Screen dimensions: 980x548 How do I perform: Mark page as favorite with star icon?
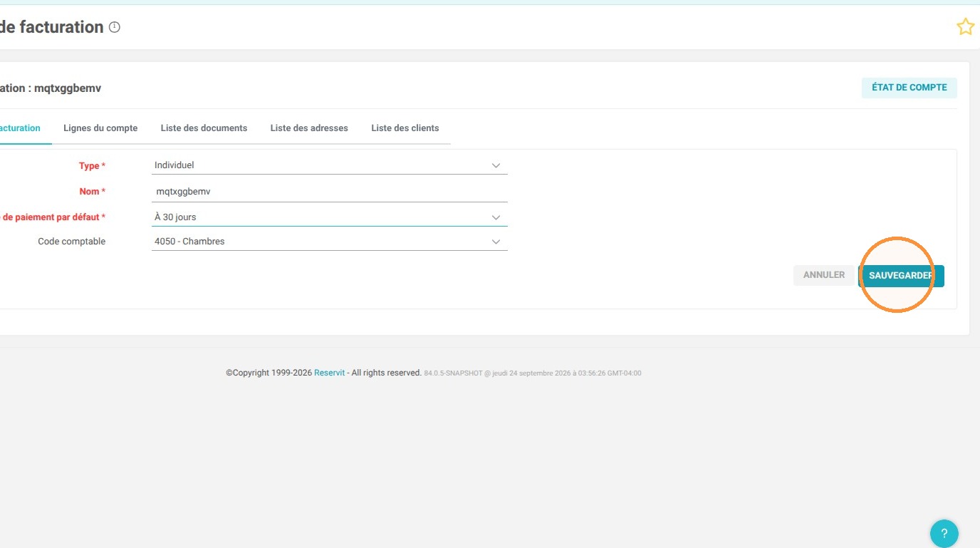click(x=965, y=27)
